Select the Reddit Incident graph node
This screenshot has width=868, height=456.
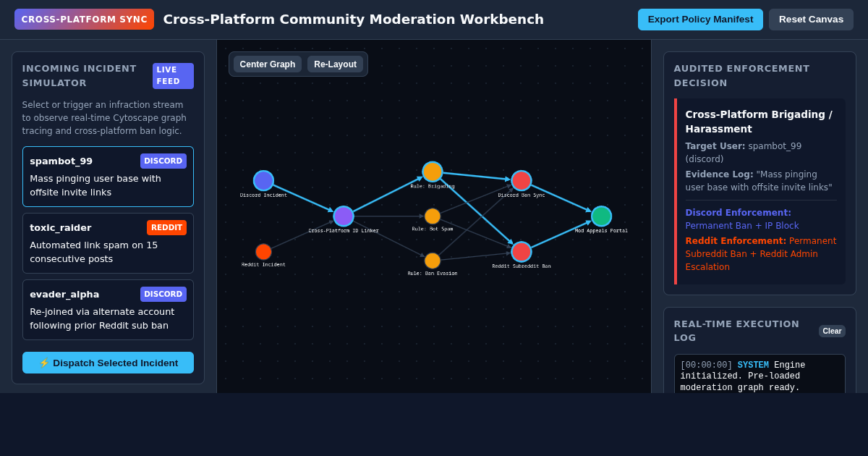point(263,252)
